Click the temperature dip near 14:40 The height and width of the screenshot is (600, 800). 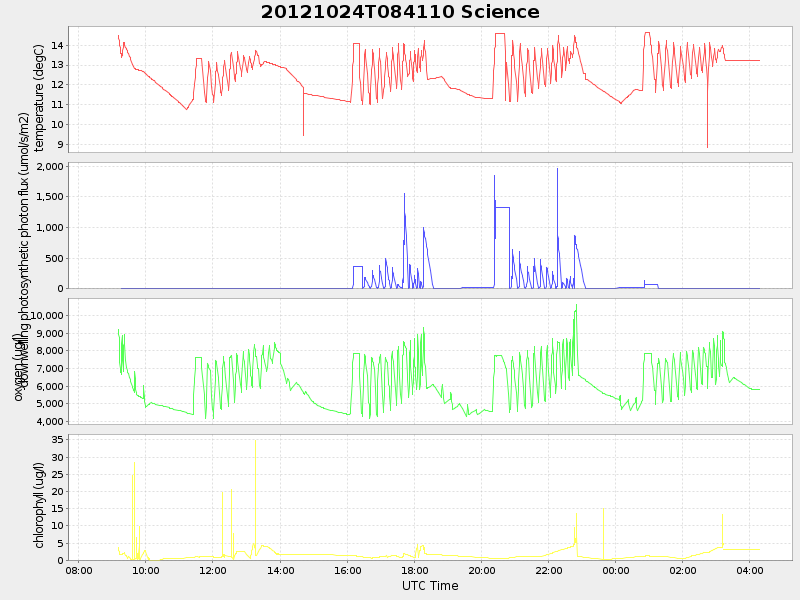303,134
